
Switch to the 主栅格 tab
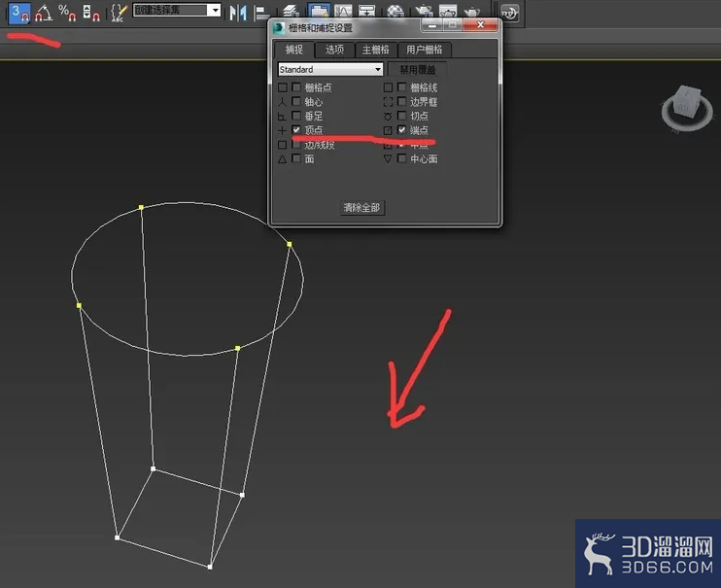(375, 50)
